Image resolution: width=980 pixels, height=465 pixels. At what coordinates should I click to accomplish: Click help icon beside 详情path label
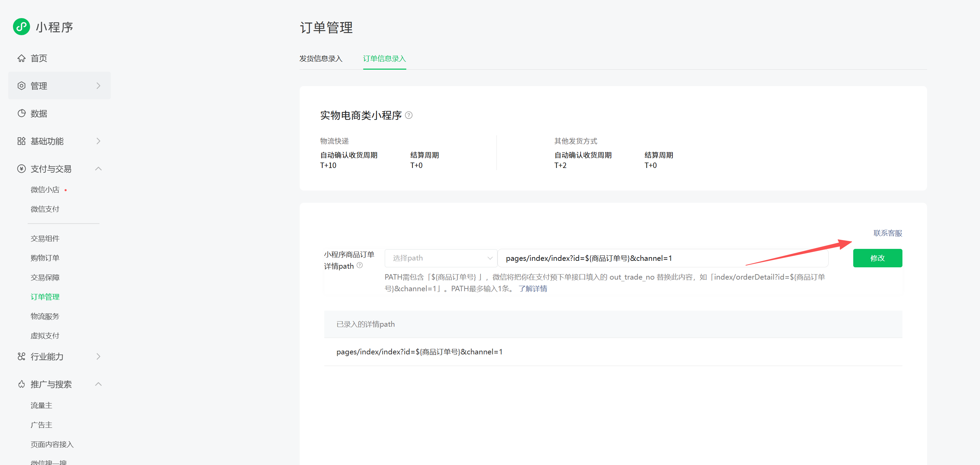pyautogui.click(x=359, y=265)
